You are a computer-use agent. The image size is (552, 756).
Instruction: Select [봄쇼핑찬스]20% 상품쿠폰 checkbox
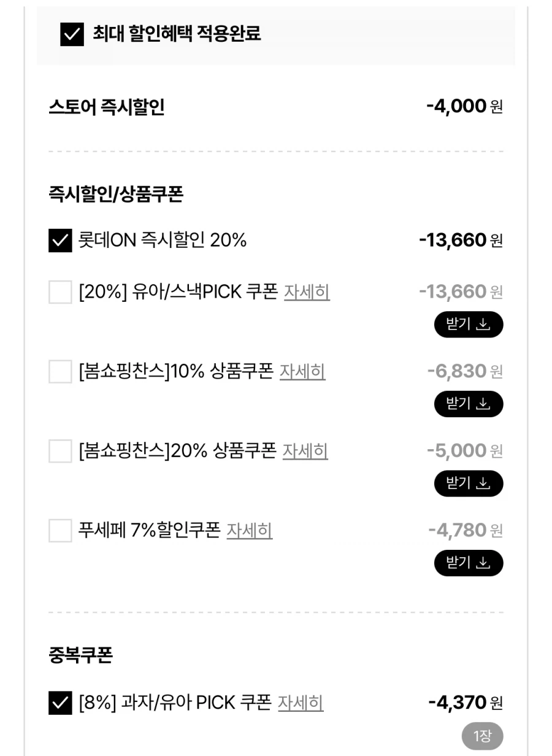click(x=60, y=451)
